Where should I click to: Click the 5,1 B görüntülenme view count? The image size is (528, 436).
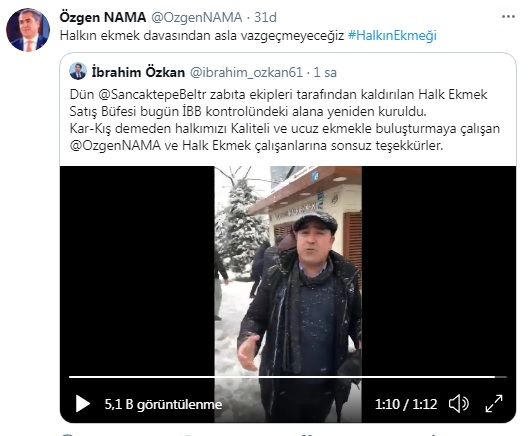pos(163,404)
